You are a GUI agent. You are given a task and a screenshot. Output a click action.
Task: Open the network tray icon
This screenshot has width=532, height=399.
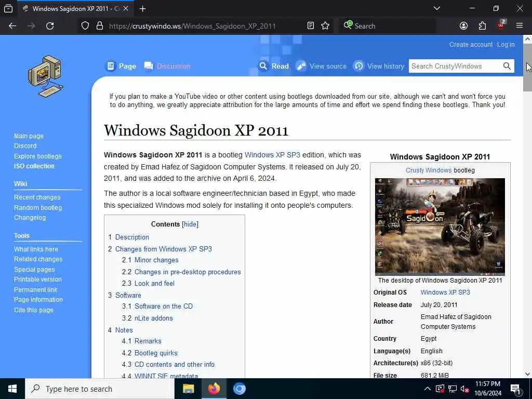click(x=453, y=389)
